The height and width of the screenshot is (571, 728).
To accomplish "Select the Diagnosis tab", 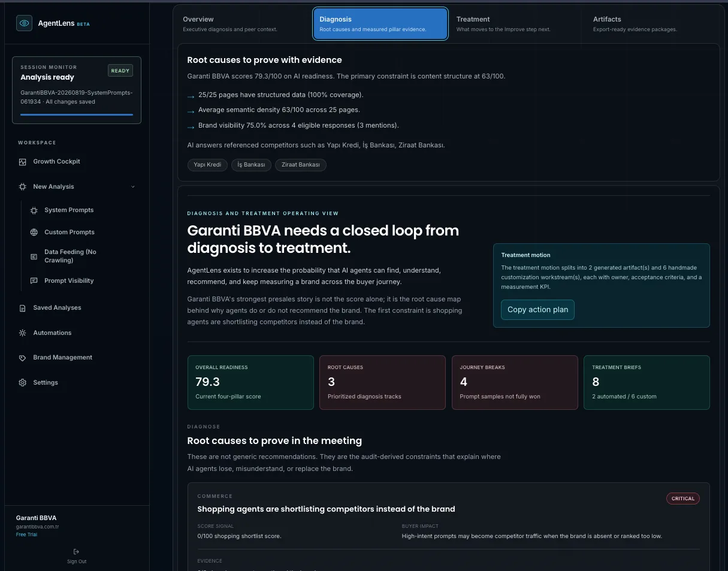I will 380,24.
